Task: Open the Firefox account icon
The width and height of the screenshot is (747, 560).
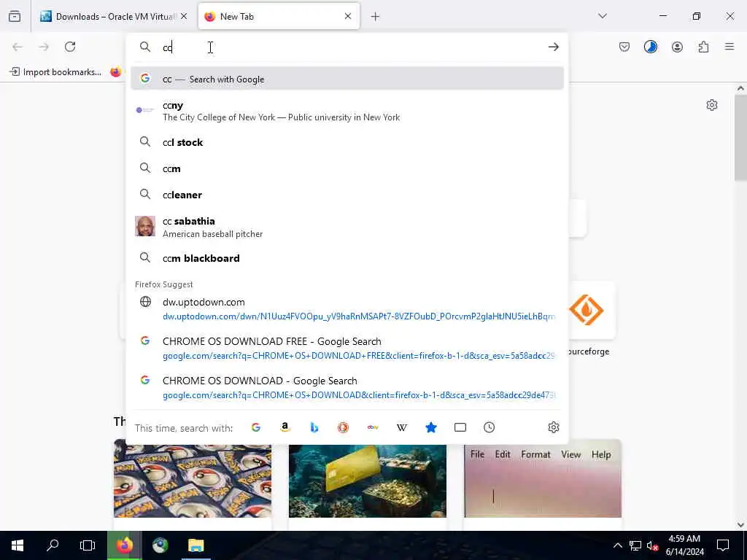Action: point(677,47)
